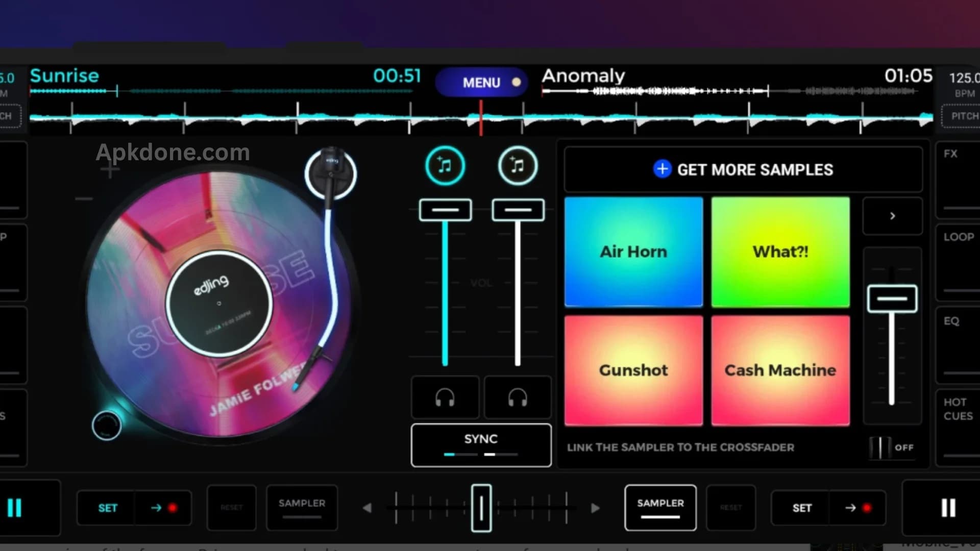The height and width of the screenshot is (551, 980).
Task: Open the FX panel tab
Action: point(958,181)
